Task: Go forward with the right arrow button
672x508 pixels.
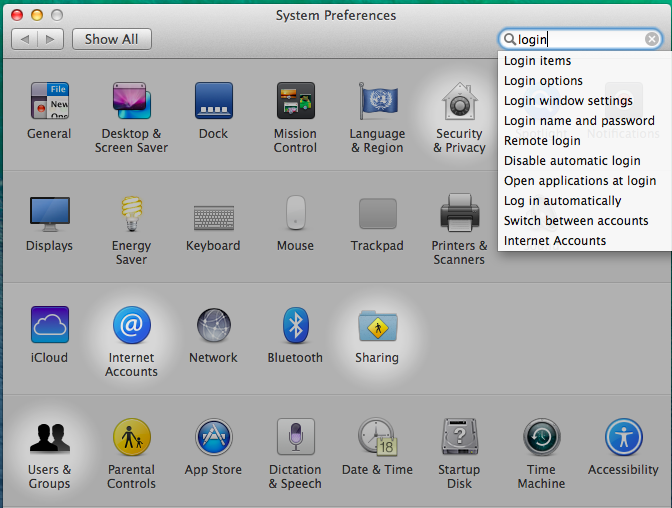Action: (51, 39)
